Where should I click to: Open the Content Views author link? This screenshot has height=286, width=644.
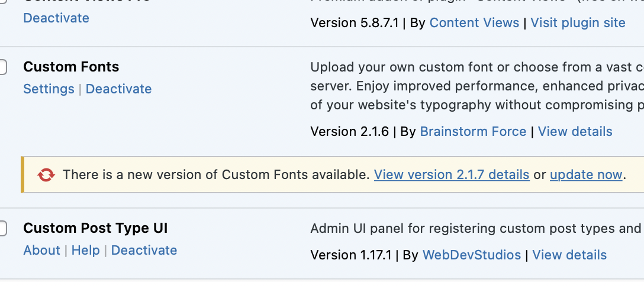click(x=474, y=22)
